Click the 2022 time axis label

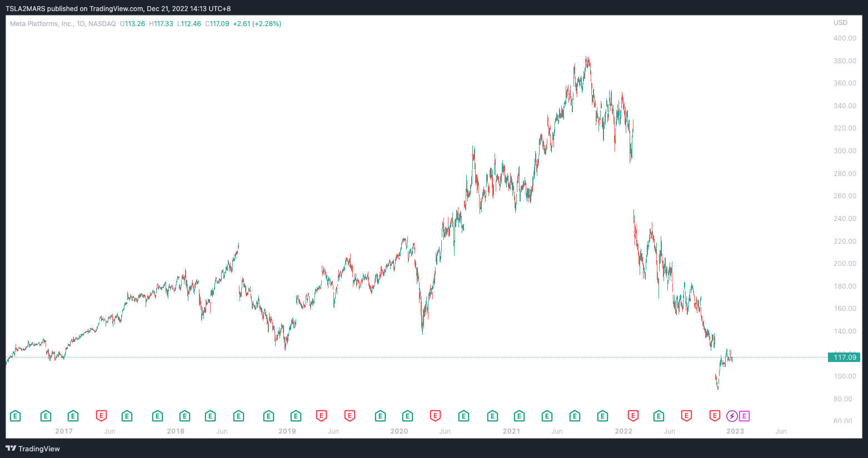pos(623,431)
